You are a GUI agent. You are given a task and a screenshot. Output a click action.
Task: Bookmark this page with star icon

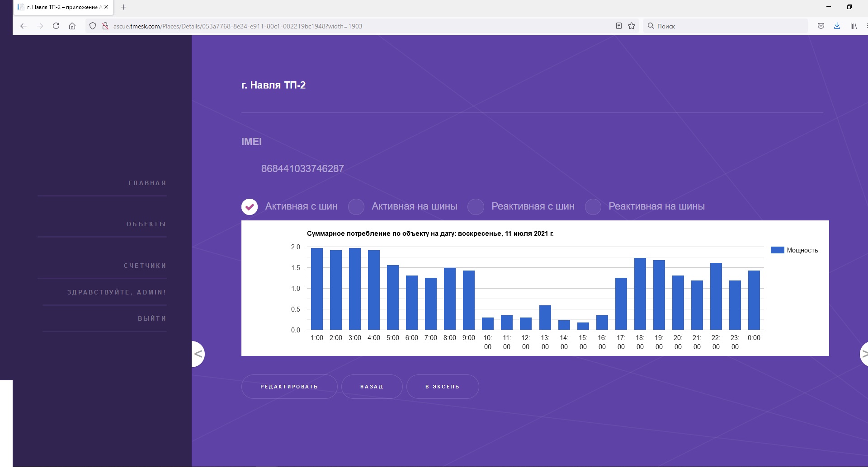click(632, 26)
